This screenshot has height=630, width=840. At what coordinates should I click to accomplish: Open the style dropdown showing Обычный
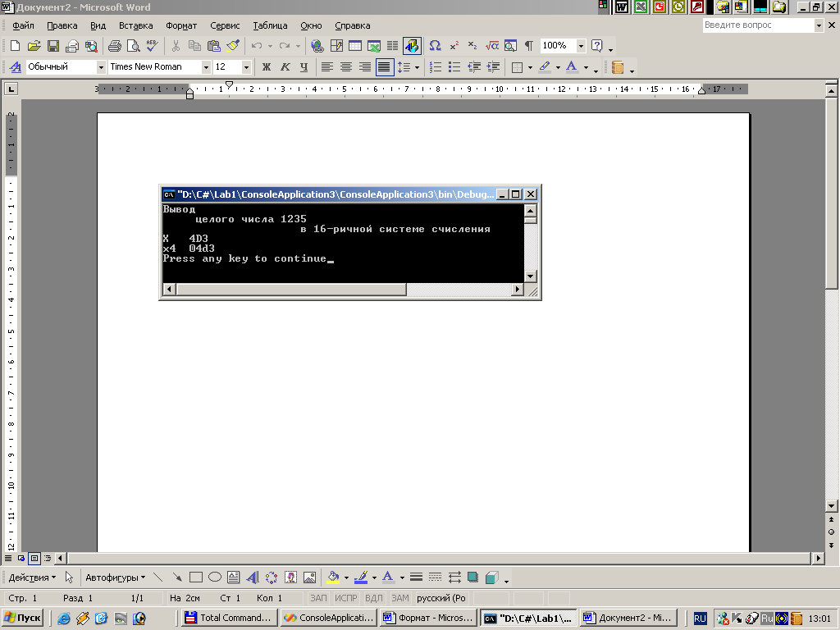[101, 67]
